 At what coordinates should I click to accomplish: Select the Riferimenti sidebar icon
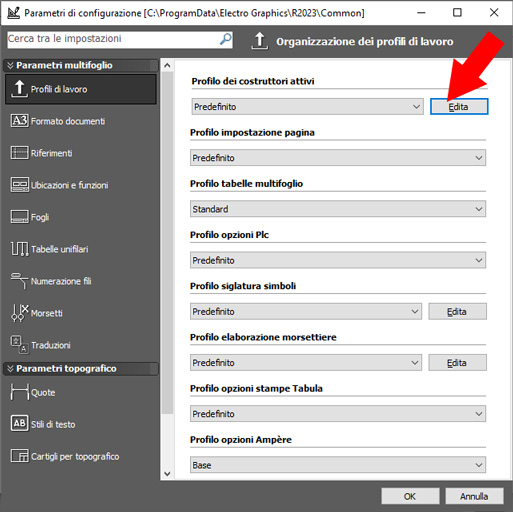pos(19,153)
